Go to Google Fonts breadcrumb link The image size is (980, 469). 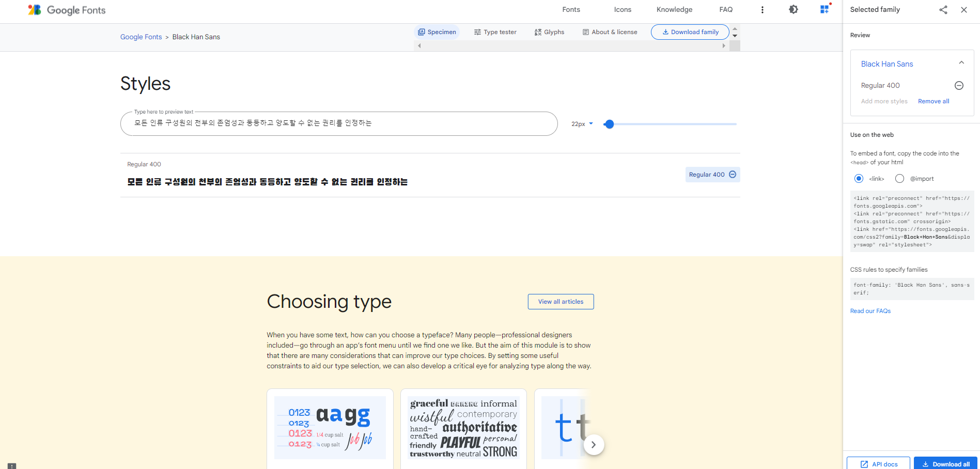pos(141,37)
